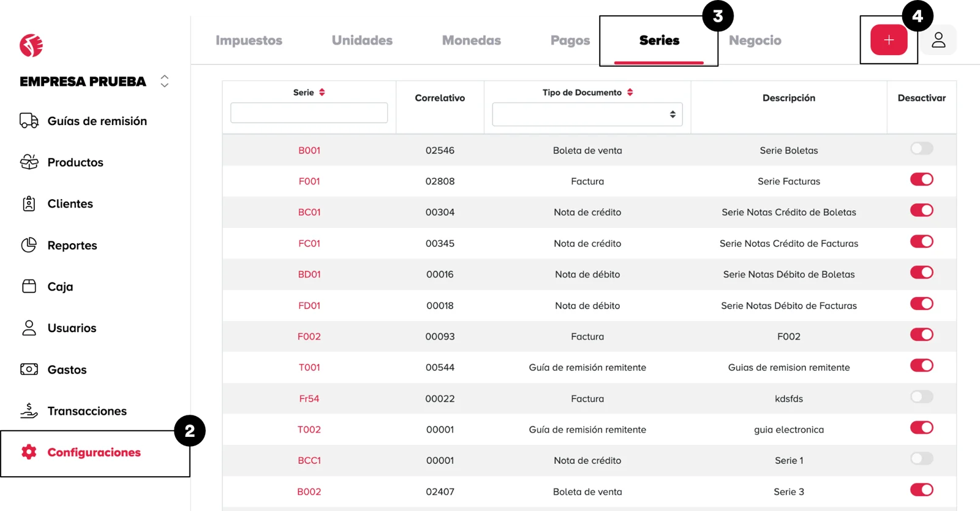The image size is (980, 511).
Task: Click the Serie filter text field
Action: pyautogui.click(x=309, y=113)
